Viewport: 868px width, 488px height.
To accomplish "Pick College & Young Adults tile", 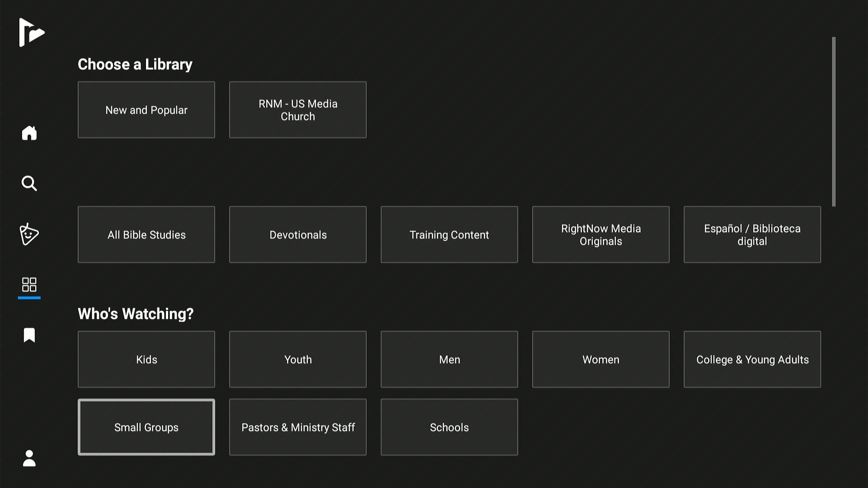I will [x=752, y=359].
